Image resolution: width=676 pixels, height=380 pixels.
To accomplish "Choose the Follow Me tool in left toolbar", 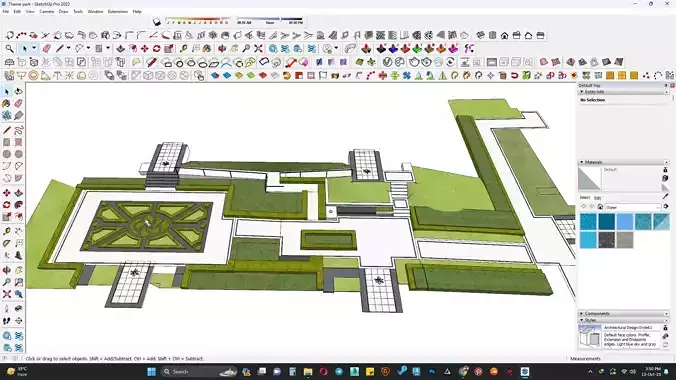I will click(18, 205).
